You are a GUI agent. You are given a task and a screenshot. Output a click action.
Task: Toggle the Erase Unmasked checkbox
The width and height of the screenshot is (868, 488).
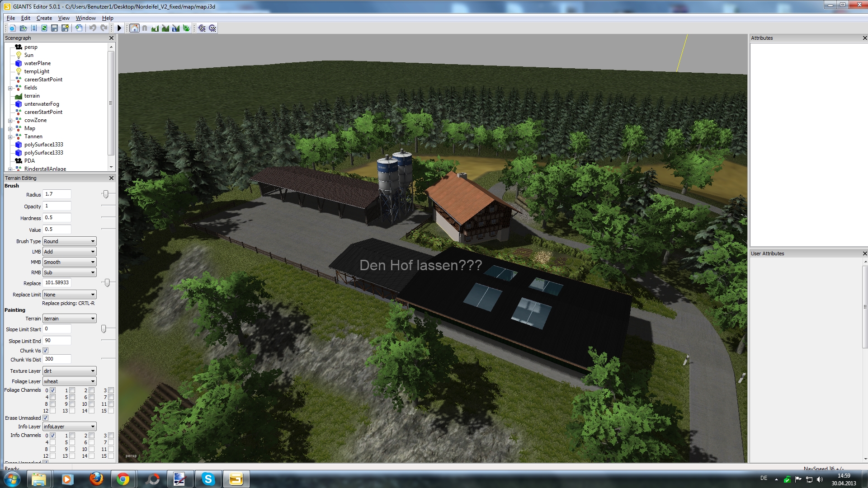point(46,418)
